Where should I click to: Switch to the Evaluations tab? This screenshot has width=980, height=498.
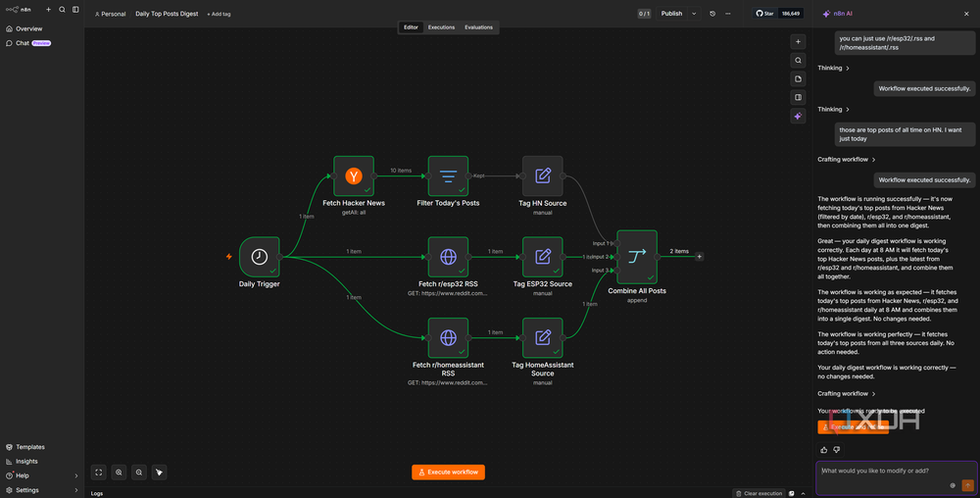(x=479, y=27)
